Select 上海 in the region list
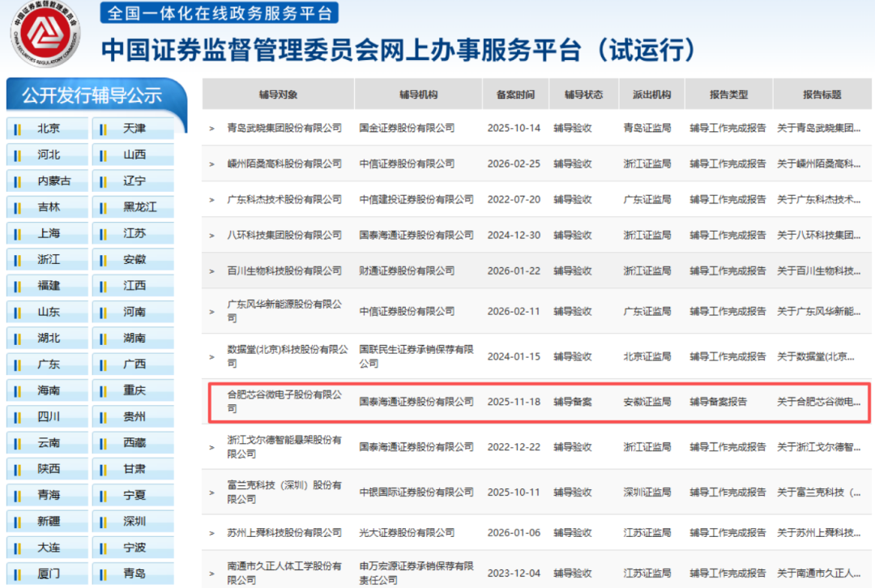This screenshot has width=875, height=588. pyautogui.click(x=48, y=233)
